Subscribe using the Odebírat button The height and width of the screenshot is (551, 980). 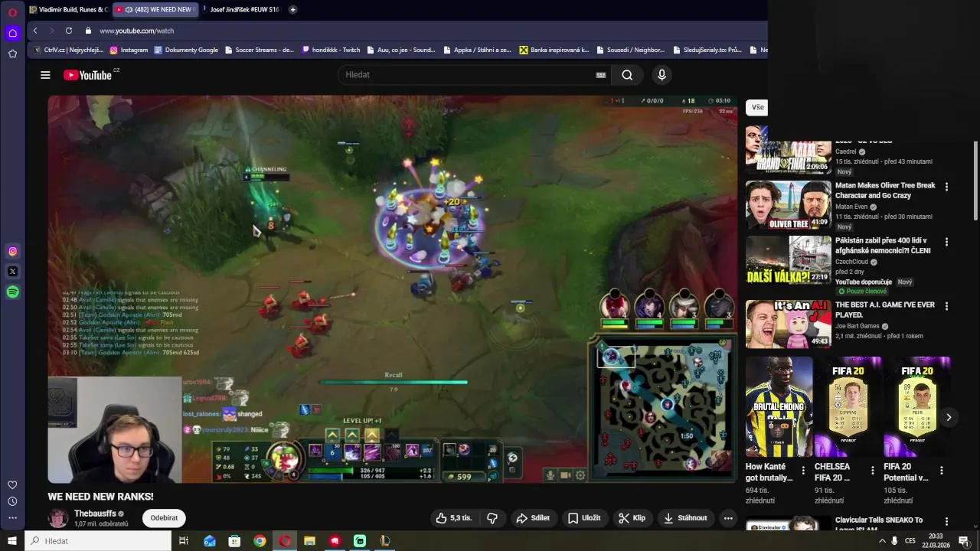[x=164, y=518]
